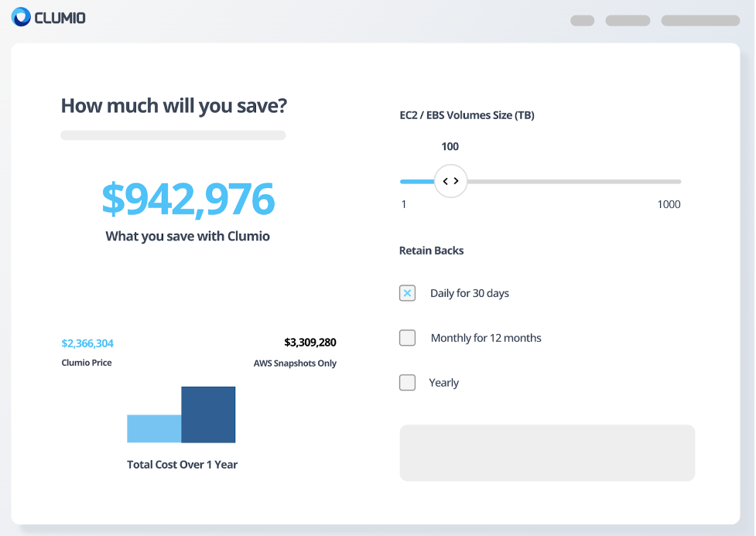756x536 pixels.
Task: Click the dark blue AWS snapshots bar
Action: pyautogui.click(x=207, y=415)
